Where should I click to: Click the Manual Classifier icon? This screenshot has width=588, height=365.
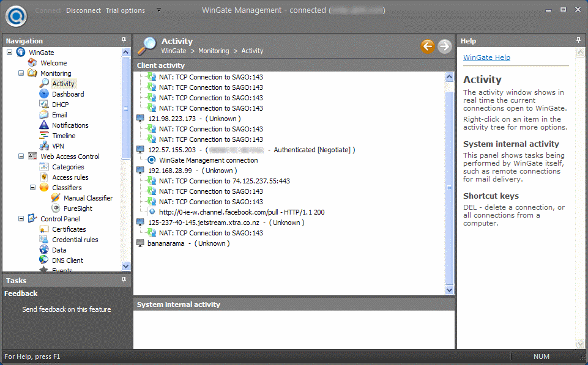point(56,198)
